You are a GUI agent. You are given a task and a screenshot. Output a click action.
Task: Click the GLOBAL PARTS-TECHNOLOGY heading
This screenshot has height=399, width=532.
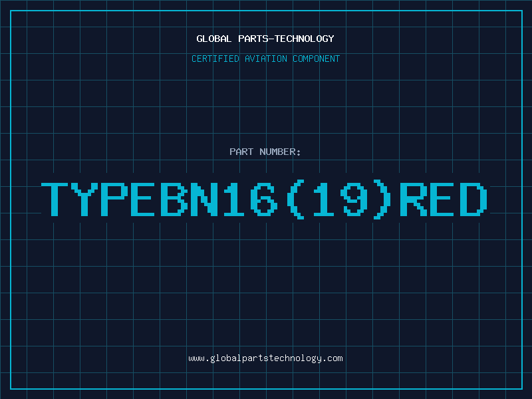(x=265, y=39)
